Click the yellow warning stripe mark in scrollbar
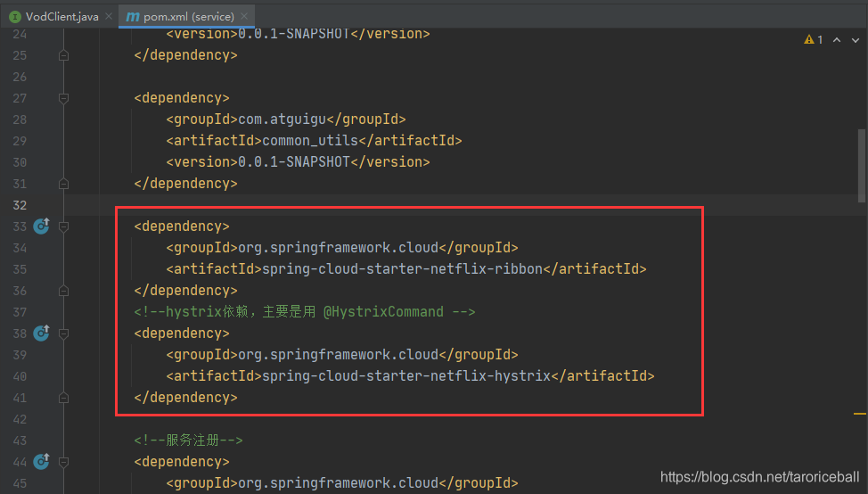Viewport: 868px width, 494px height. click(859, 414)
